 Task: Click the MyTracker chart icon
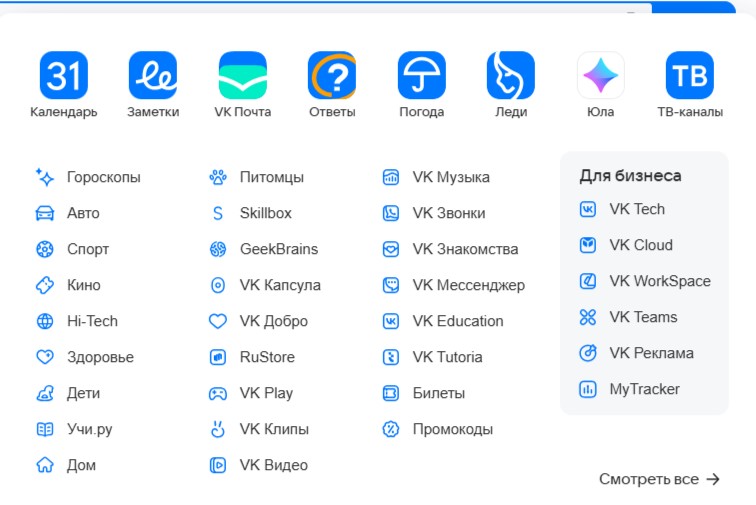pyautogui.click(x=588, y=389)
